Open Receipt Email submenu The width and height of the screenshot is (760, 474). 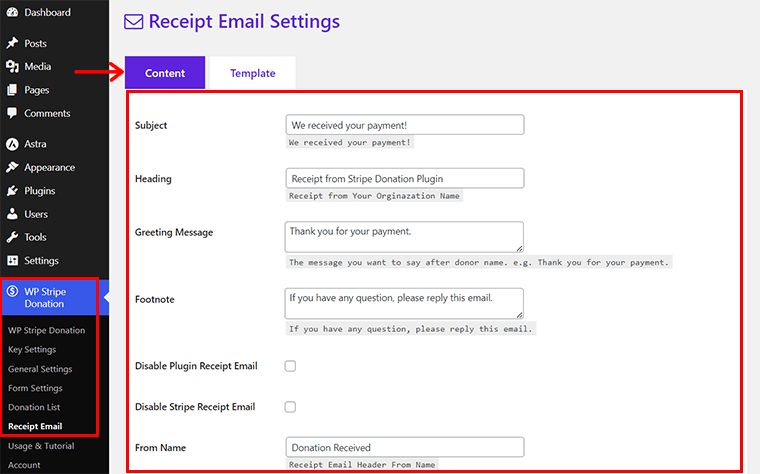coord(35,427)
